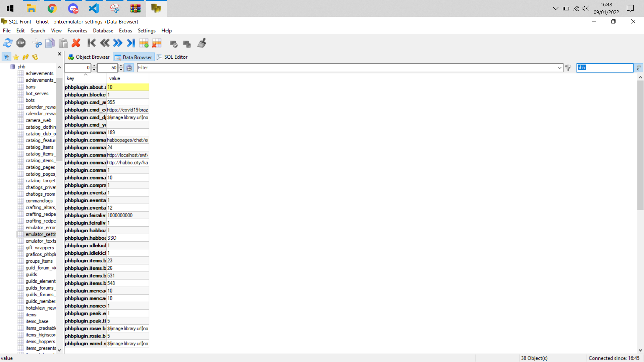
Task: Click the brush cleanup icon
Action: coord(202,43)
